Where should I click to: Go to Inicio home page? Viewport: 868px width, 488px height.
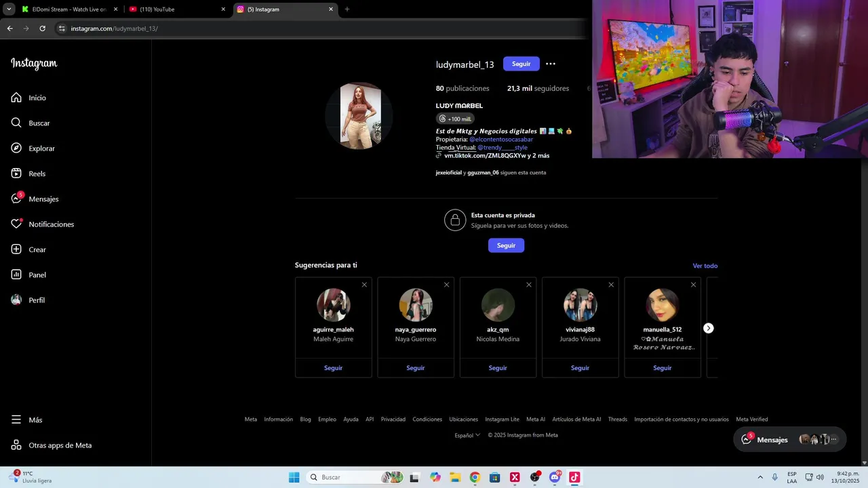(x=28, y=98)
